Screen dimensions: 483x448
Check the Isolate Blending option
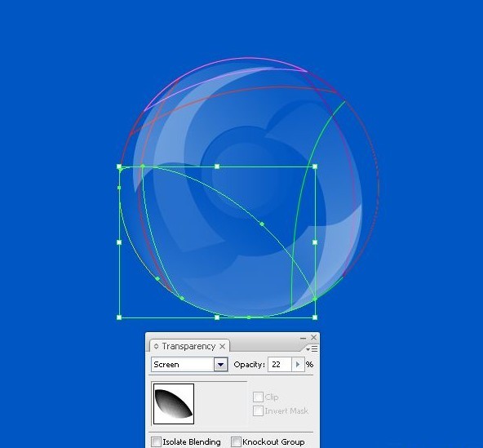tap(156, 441)
